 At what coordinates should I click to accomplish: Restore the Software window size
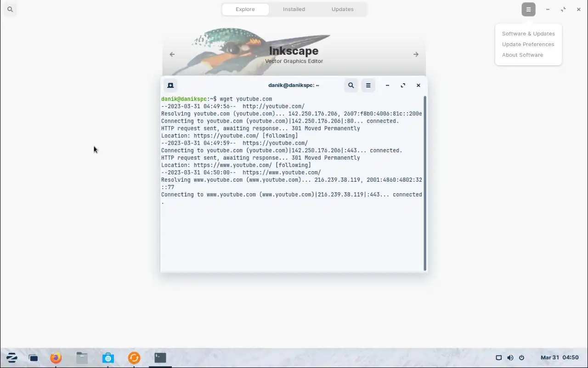pyautogui.click(x=563, y=9)
